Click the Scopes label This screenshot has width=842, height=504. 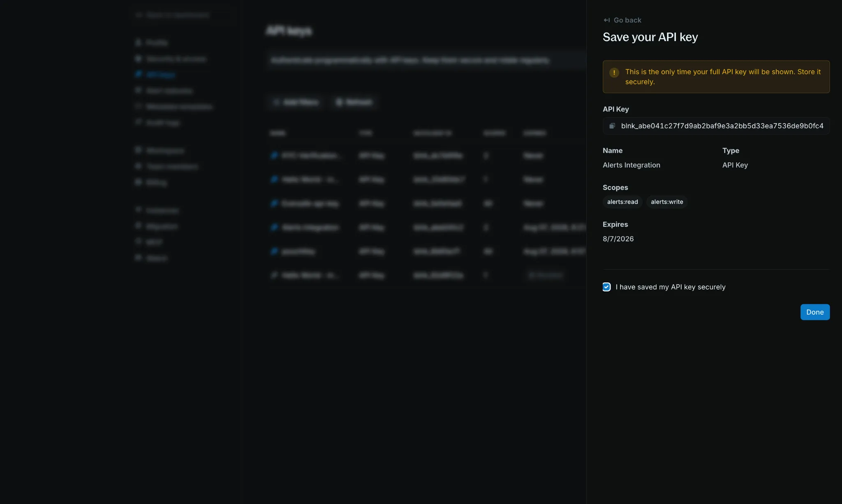click(x=615, y=187)
